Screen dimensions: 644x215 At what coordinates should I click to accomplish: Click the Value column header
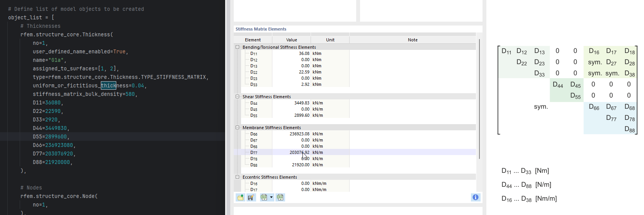point(291,40)
